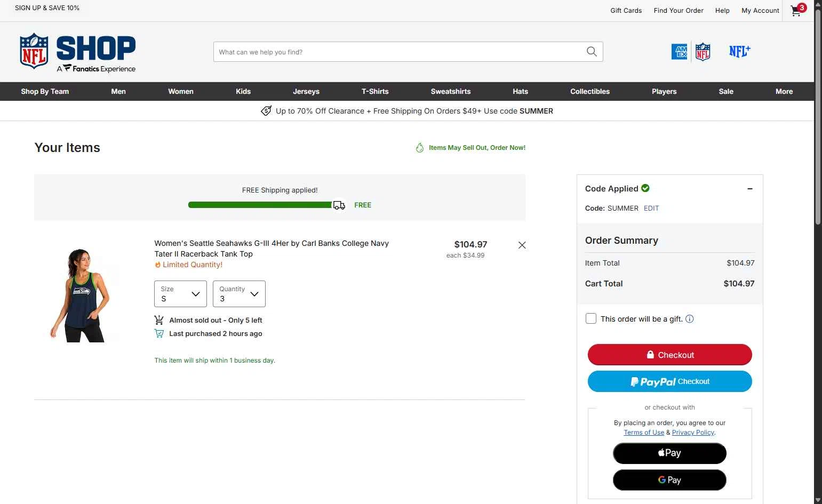Open the Hats menu

(521, 91)
